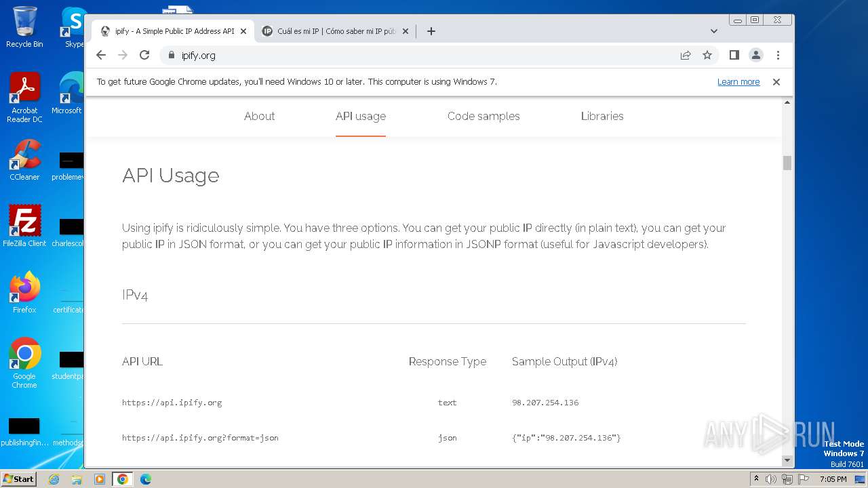Screen dimensions: 868x488
Task: Select CCleaner desktop icon
Action: (x=24, y=160)
